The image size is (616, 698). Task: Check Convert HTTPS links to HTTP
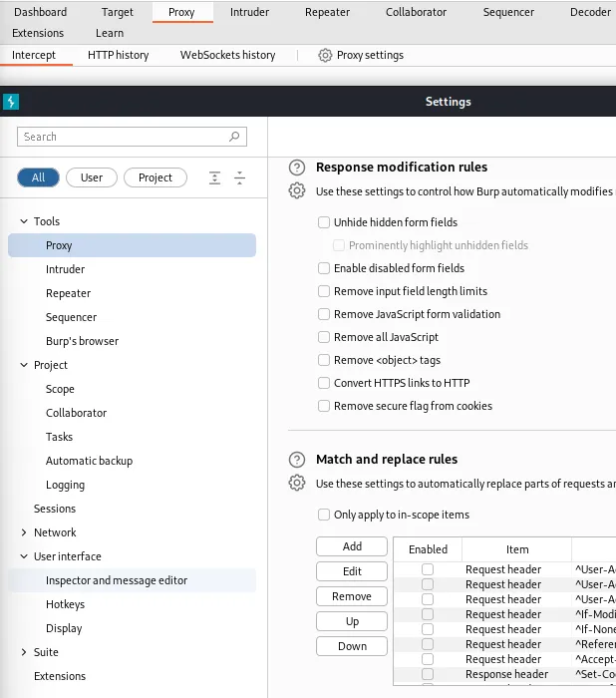click(x=324, y=383)
